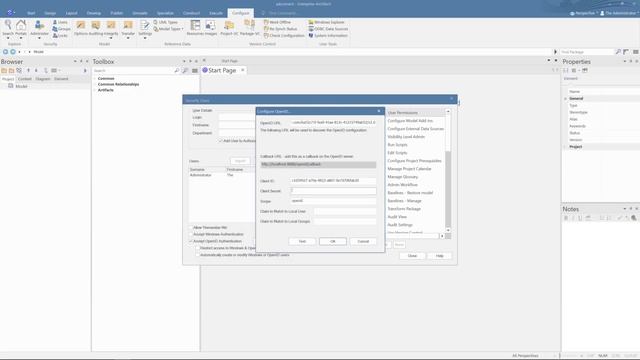
Task: Click the Underline icon in Notes toolbar
Action: (580, 218)
